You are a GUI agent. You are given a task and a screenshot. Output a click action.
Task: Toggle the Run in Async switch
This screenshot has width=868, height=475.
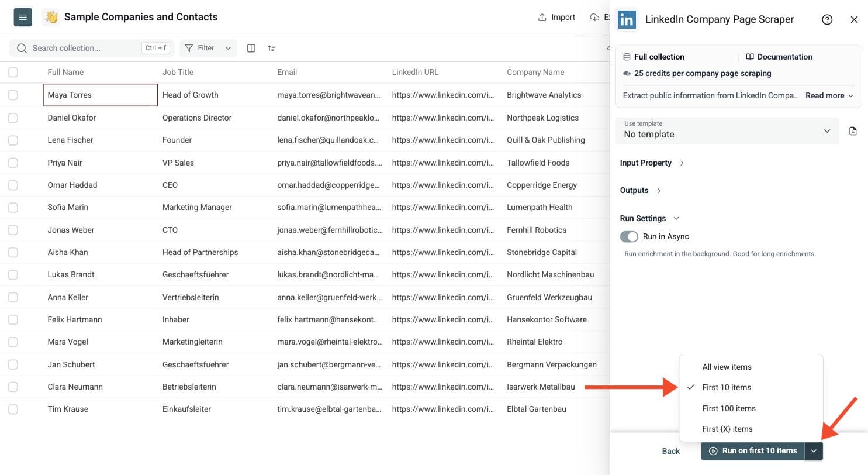click(629, 236)
